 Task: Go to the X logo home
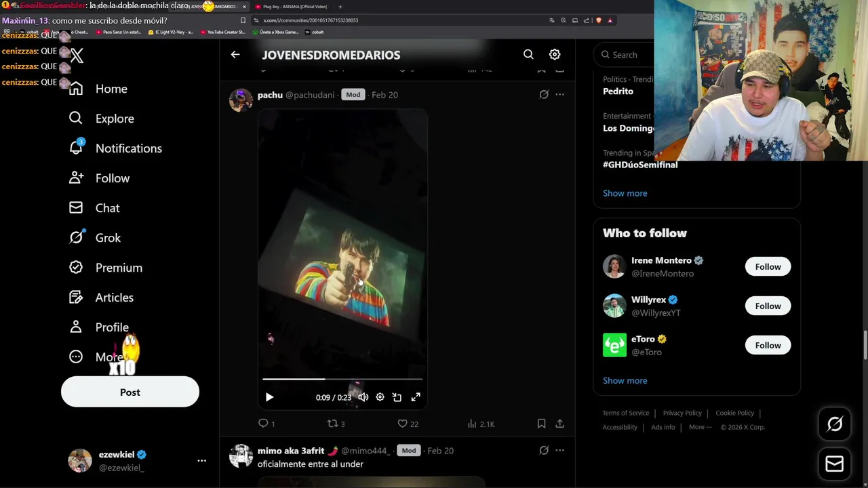77,56
